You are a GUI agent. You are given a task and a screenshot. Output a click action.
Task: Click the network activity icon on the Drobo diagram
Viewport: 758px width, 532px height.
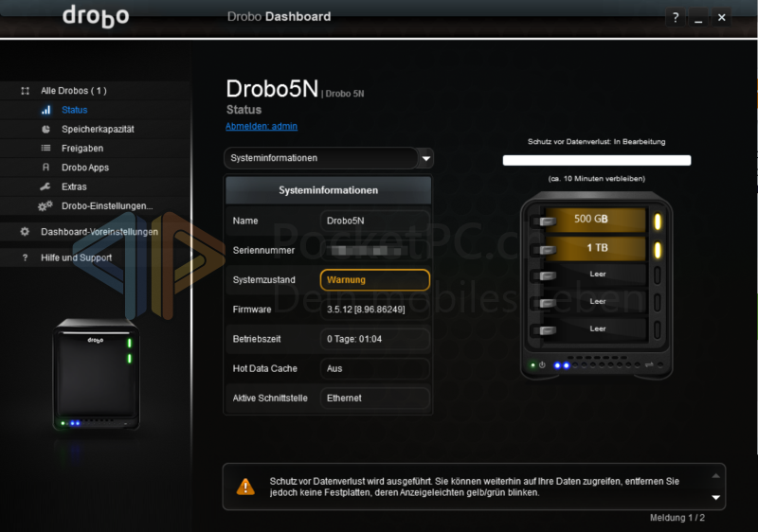click(649, 365)
